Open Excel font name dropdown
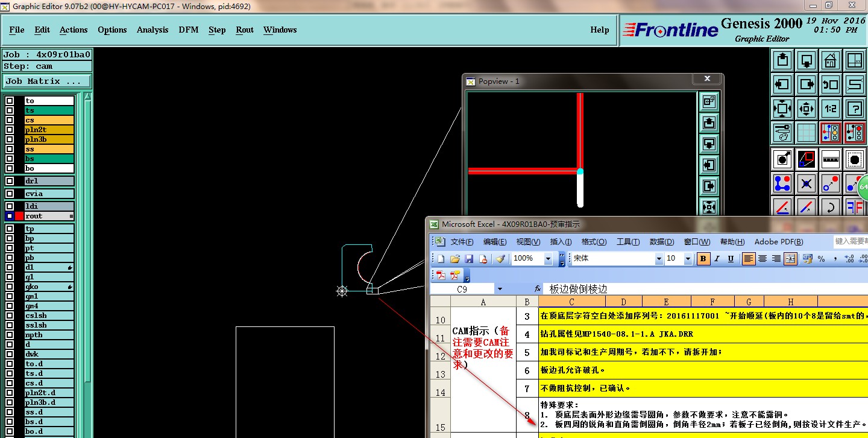The width and height of the screenshot is (868, 438). (658, 259)
